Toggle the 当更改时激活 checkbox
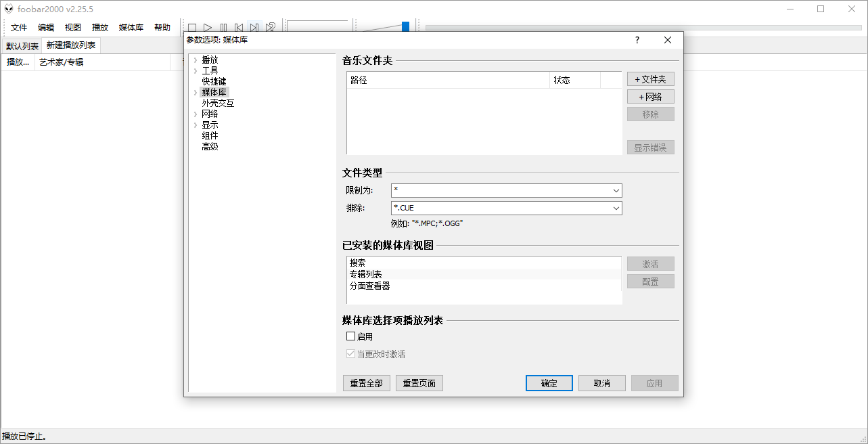The width and height of the screenshot is (868, 444). 351,353
